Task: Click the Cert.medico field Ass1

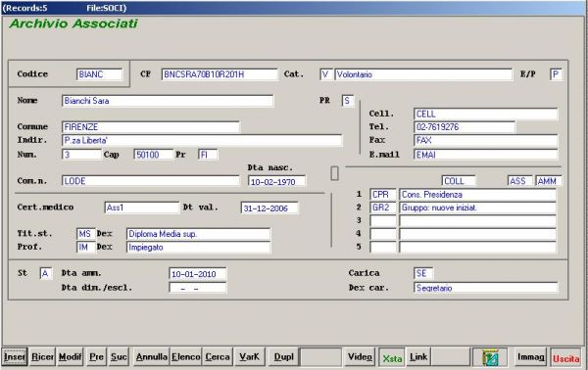Action: coord(142,208)
